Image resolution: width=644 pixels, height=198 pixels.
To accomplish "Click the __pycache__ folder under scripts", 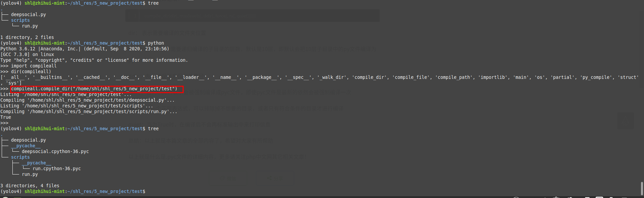I will [x=37, y=163].
